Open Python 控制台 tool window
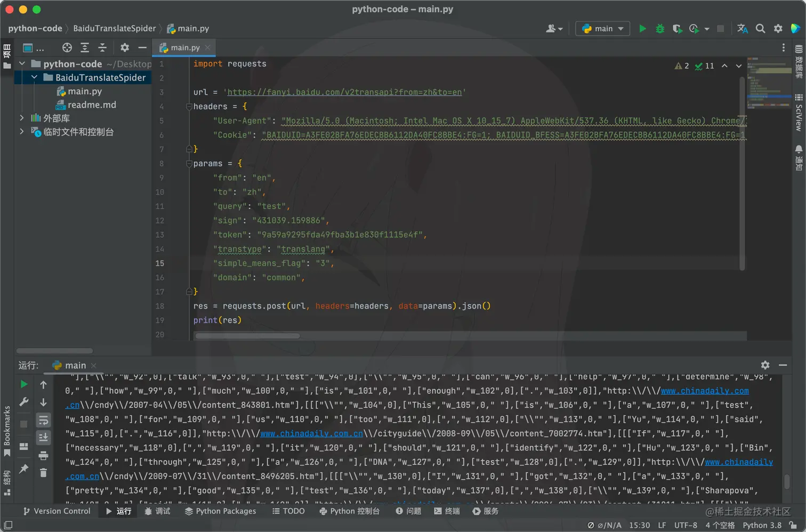Image resolution: width=806 pixels, height=532 pixels. click(x=349, y=511)
